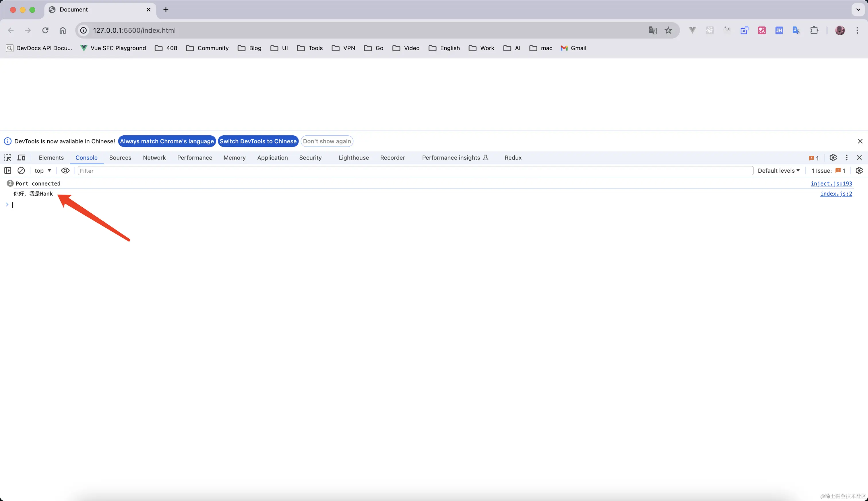868x501 pixels.
Task: Open the Extensions puzzle icon
Action: [x=814, y=30]
